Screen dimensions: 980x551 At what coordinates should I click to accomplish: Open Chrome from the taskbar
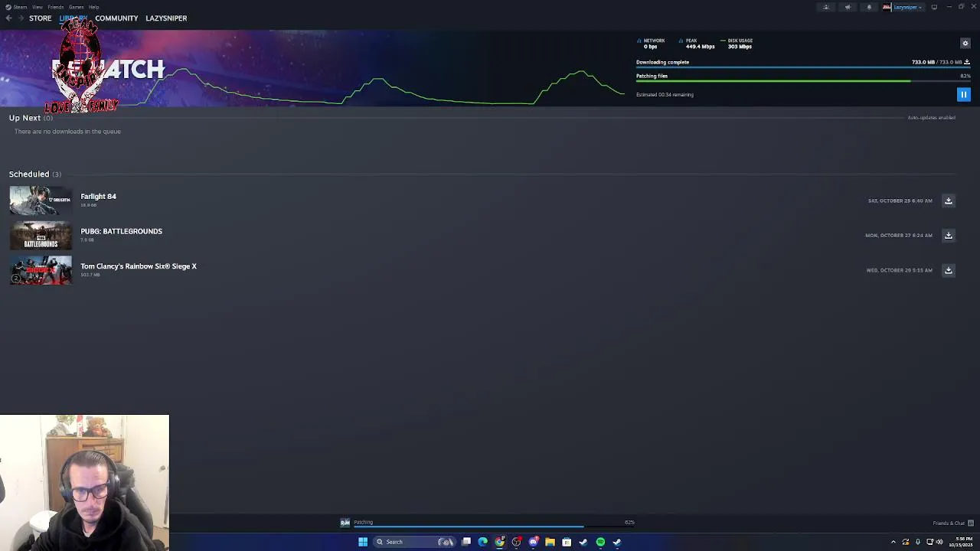coord(499,542)
